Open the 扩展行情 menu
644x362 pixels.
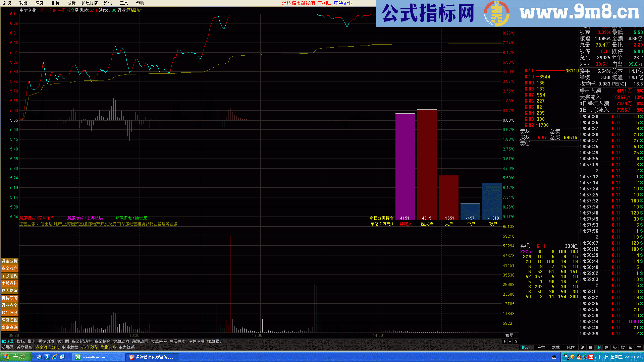click(x=90, y=3)
